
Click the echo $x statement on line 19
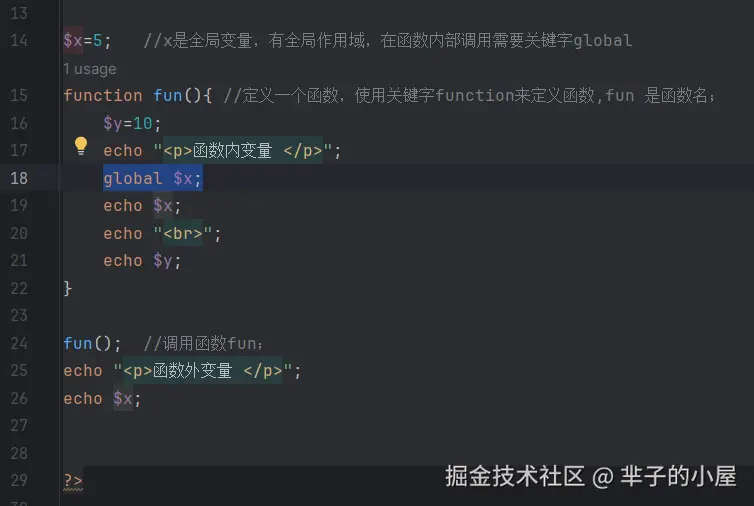point(142,206)
